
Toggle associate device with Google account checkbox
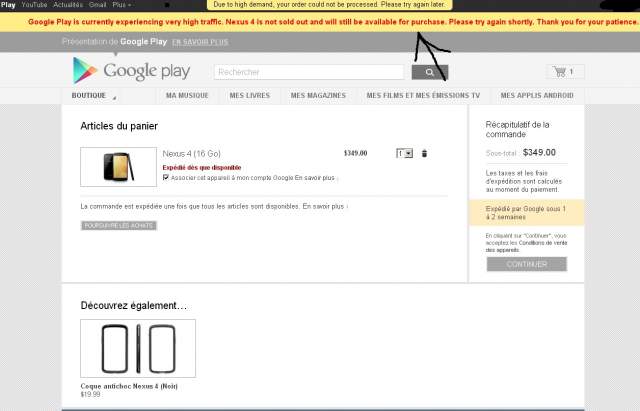click(x=166, y=177)
